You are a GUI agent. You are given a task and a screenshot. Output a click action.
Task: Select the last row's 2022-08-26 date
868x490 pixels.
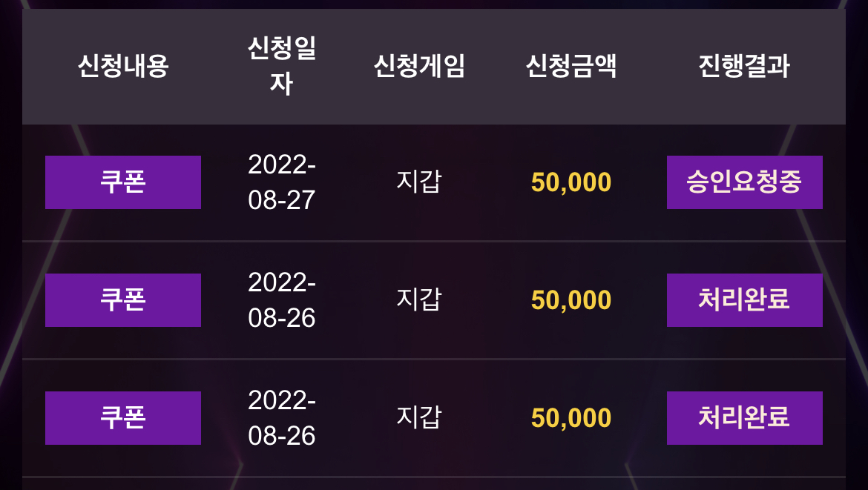pos(282,418)
